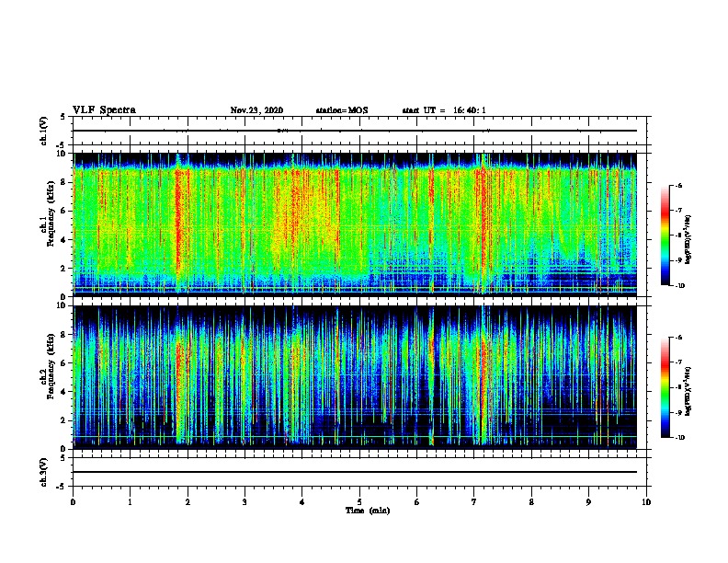Image resolution: width=728 pixels, height=563 pixels.
Task: Click the ch.1(V) waveform trace panel
Action: (x=359, y=131)
